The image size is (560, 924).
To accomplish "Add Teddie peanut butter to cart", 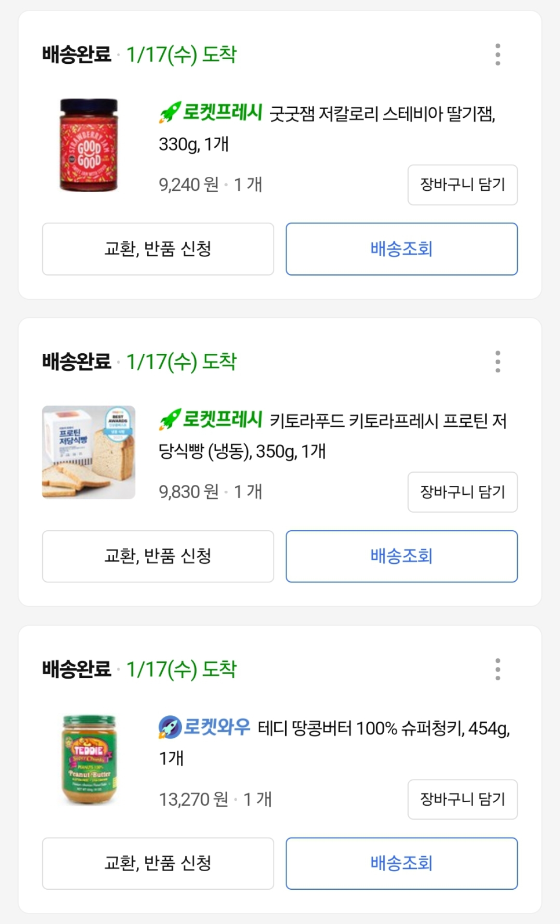I will [x=462, y=799].
